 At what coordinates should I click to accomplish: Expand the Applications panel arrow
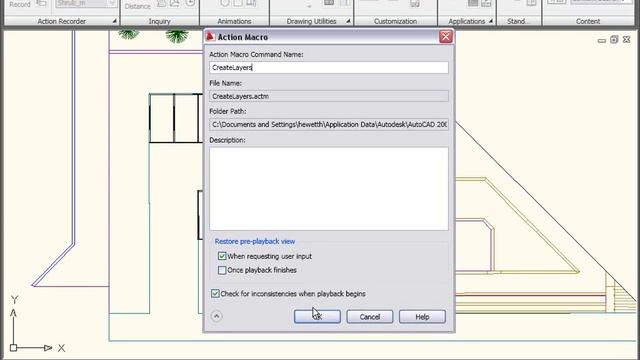491,21
